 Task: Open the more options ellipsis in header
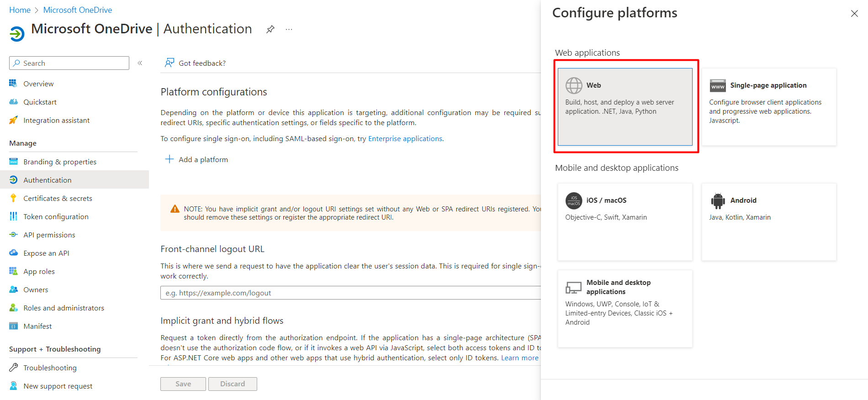289,29
